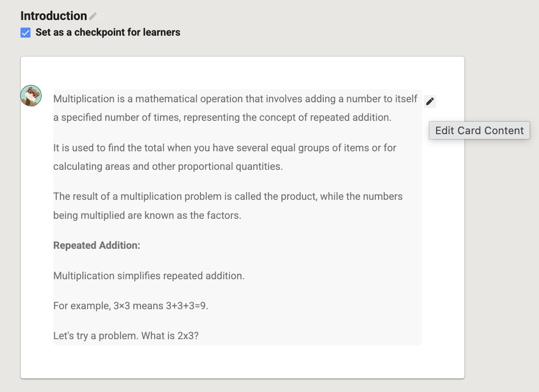Click the 'Set as a checkpoint for learners' label
539x392 pixels.
pos(108,32)
